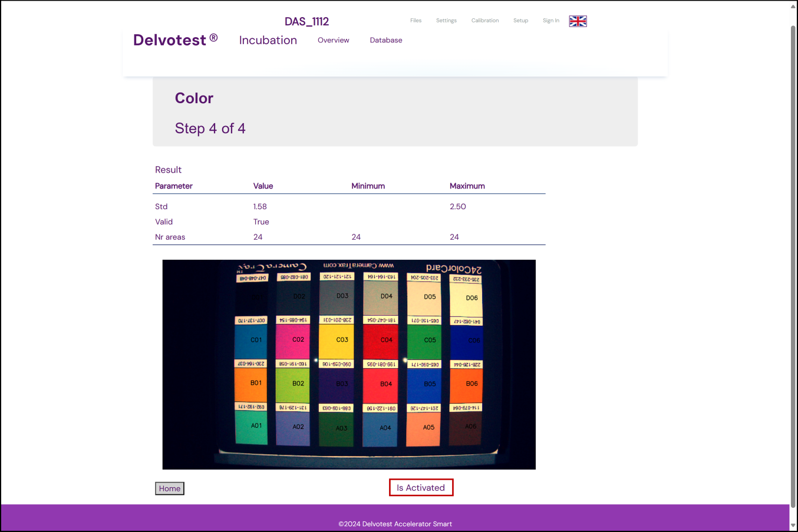Open the Overview tab
This screenshot has height=532, width=798.
coord(333,40)
